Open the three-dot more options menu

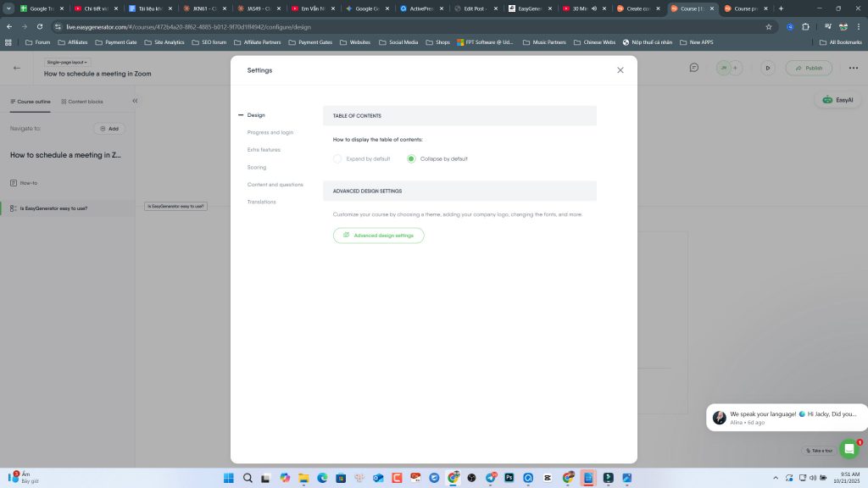click(853, 68)
